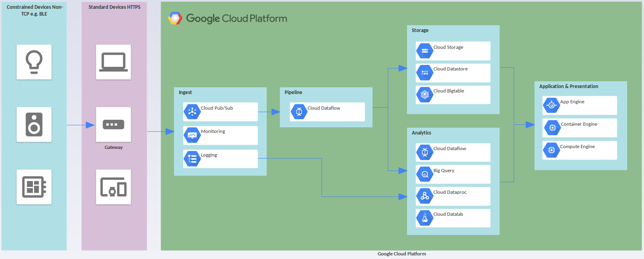
Task: Select the Cloud Datalab flask icon
Action: coord(425,218)
